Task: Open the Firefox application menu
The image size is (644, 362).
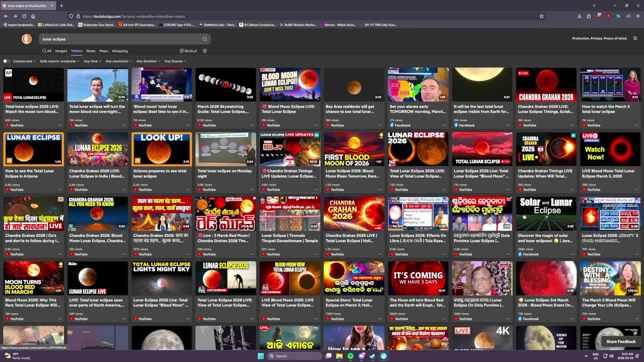Action: tap(637, 16)
